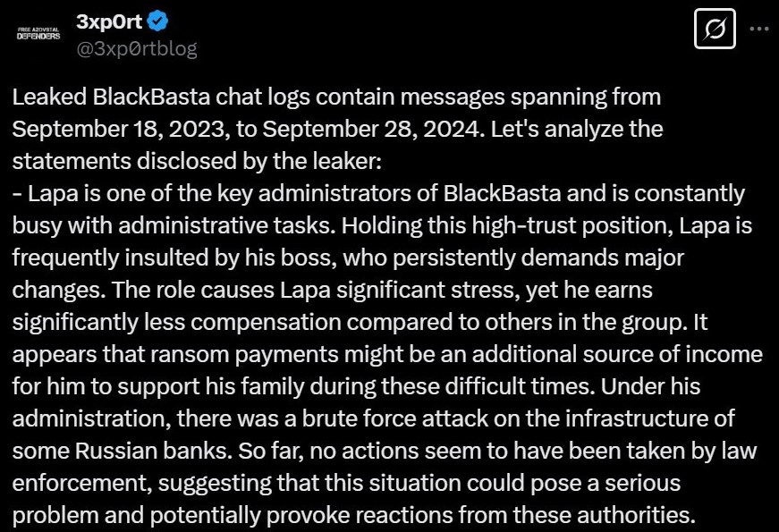
Task: Click the blue verified checkmark badge
Action: point(158,21)
